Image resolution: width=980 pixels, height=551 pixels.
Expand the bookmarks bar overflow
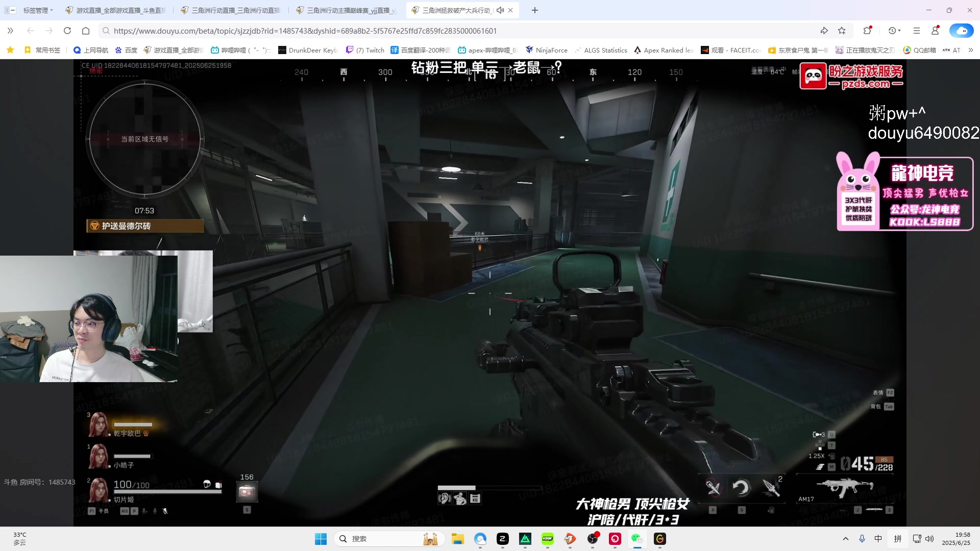pyautogui.click(x=970, y=50)
